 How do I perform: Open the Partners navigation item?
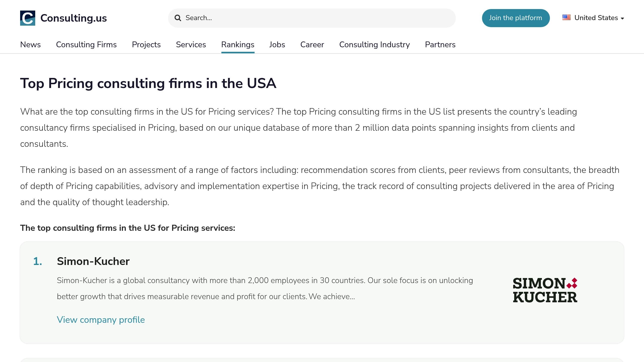[440, 44]
